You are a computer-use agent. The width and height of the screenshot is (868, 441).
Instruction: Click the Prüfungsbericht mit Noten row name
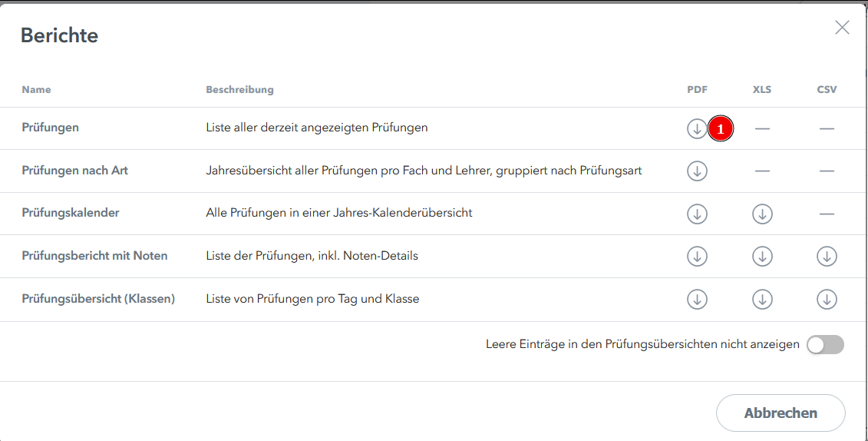pos(94,256)
